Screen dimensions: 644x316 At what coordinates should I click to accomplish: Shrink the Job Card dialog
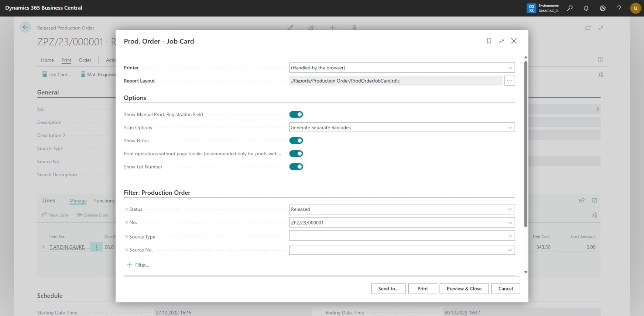tap(501, 41)
